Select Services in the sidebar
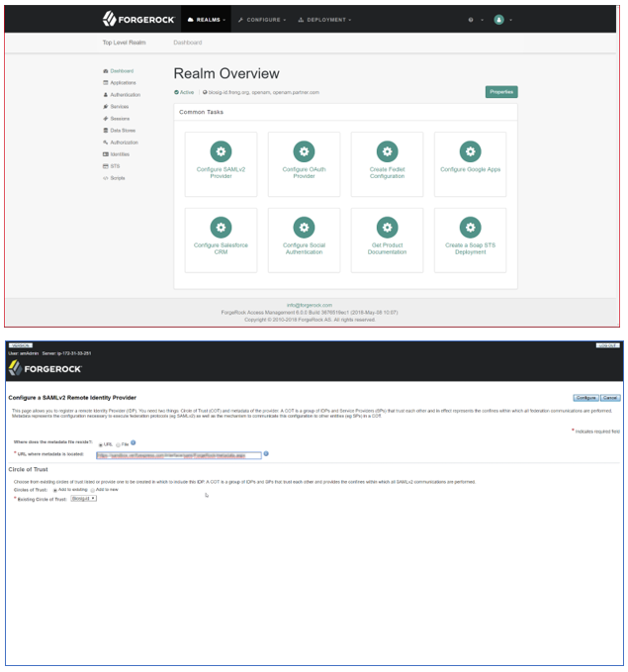 point(116,107)
